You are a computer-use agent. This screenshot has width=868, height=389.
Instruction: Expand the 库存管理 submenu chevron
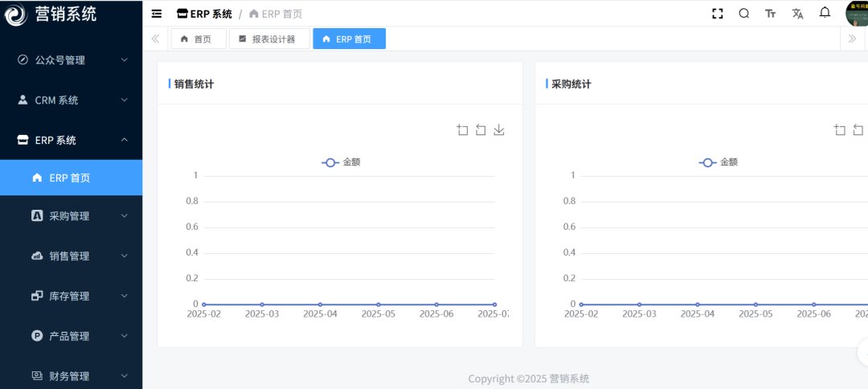[x=125, y=296]
